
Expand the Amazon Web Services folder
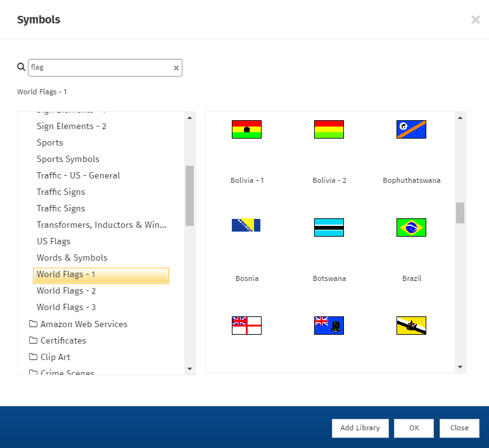point(84,324)
